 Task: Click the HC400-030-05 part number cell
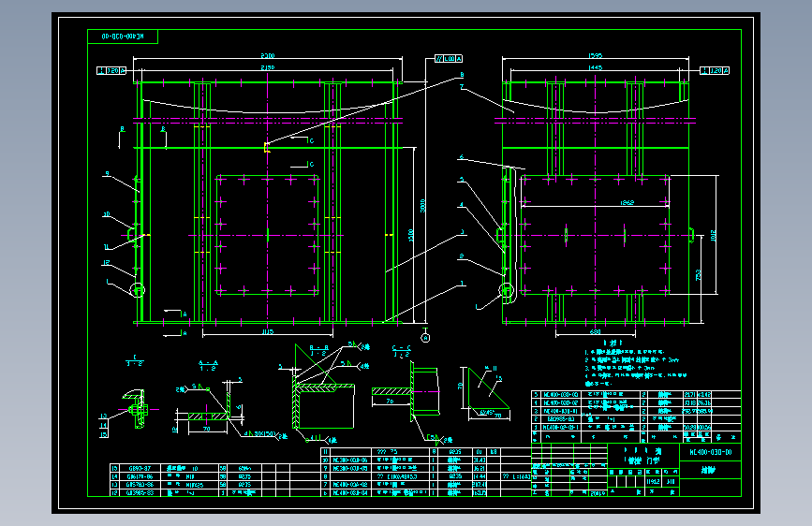coord(350,468)
